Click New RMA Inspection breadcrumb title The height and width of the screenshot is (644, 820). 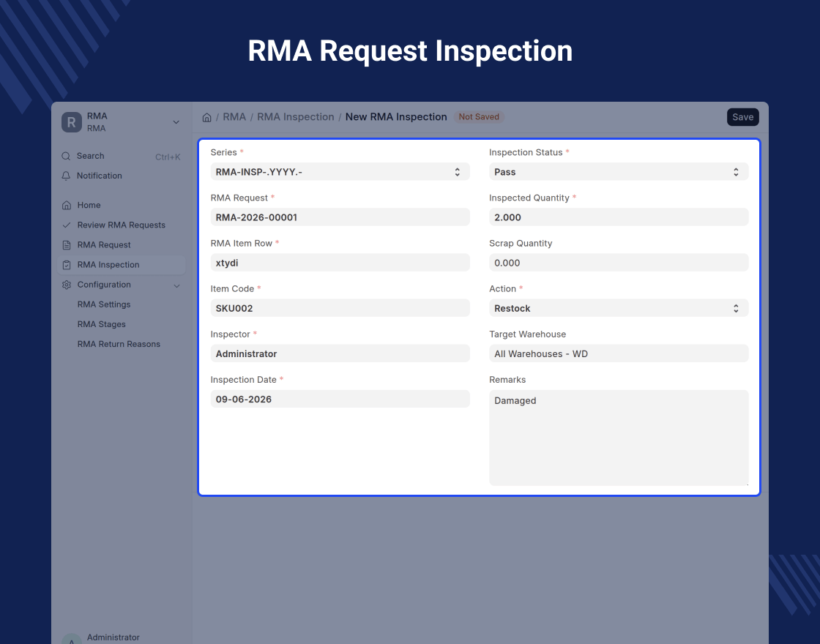396,117
